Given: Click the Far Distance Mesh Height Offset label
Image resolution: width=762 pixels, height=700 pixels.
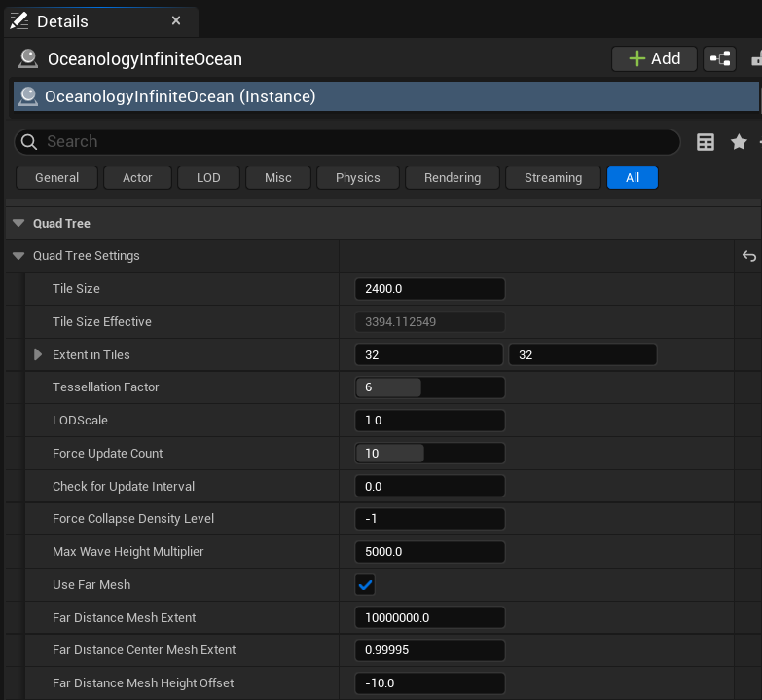Looking at the screenshot, I should [143, 683].
